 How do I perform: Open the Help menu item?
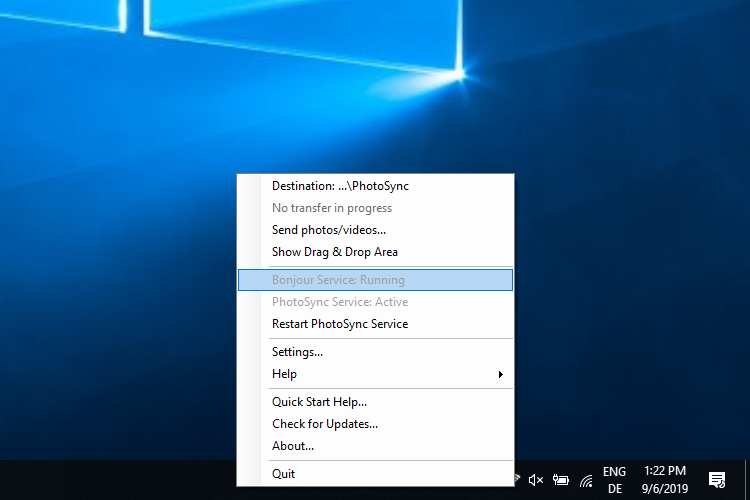(285, 374)
